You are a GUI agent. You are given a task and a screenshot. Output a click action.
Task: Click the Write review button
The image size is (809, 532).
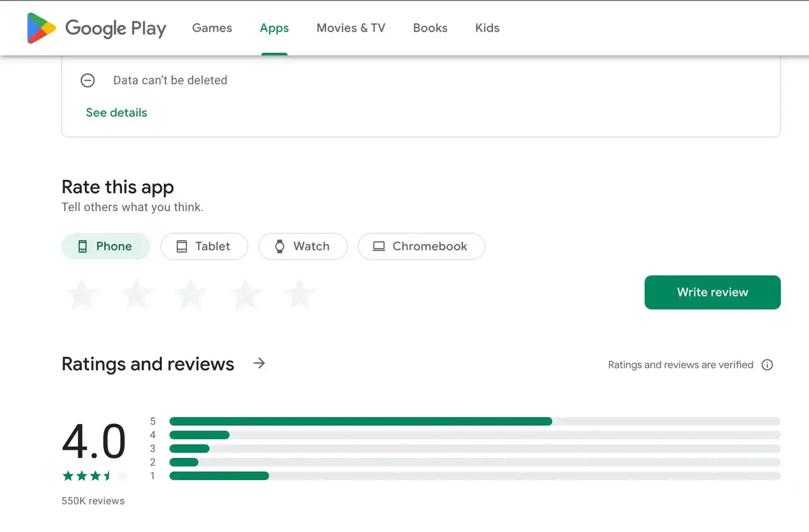712,292
